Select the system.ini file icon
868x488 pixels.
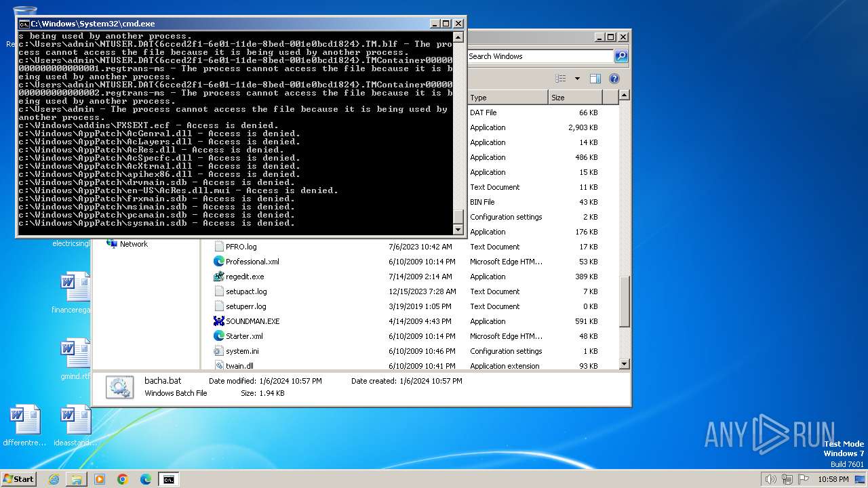tap(219, 351)
